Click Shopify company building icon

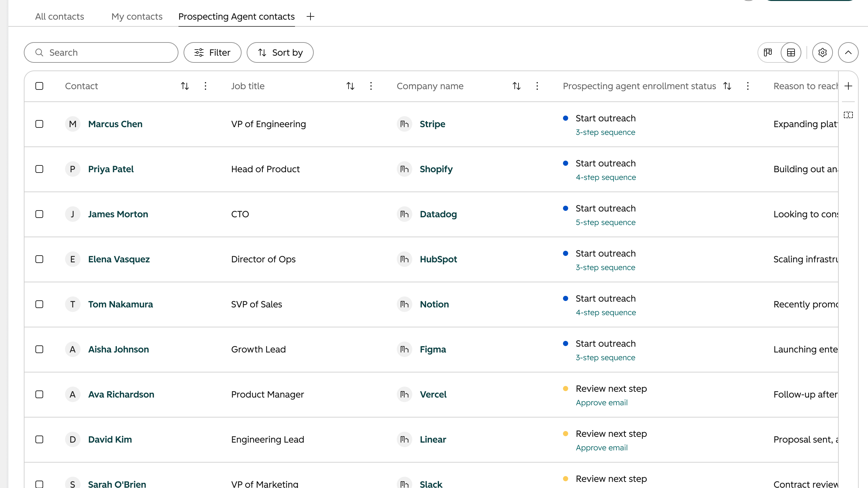(x=404, y=169)
